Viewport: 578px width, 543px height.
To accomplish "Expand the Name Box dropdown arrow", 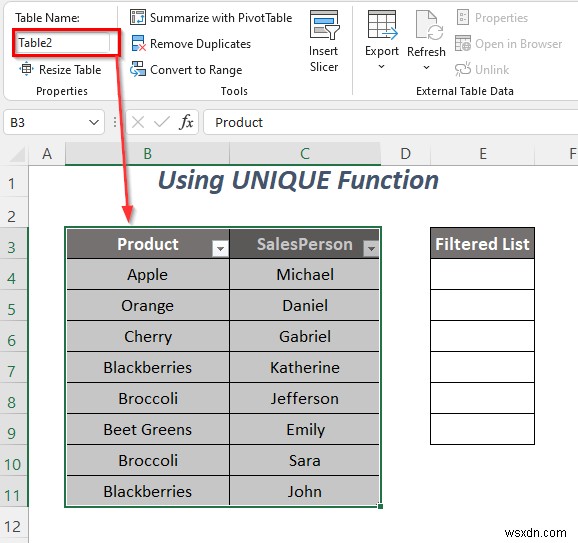I will pyautogui.click(x=94, y=122).
